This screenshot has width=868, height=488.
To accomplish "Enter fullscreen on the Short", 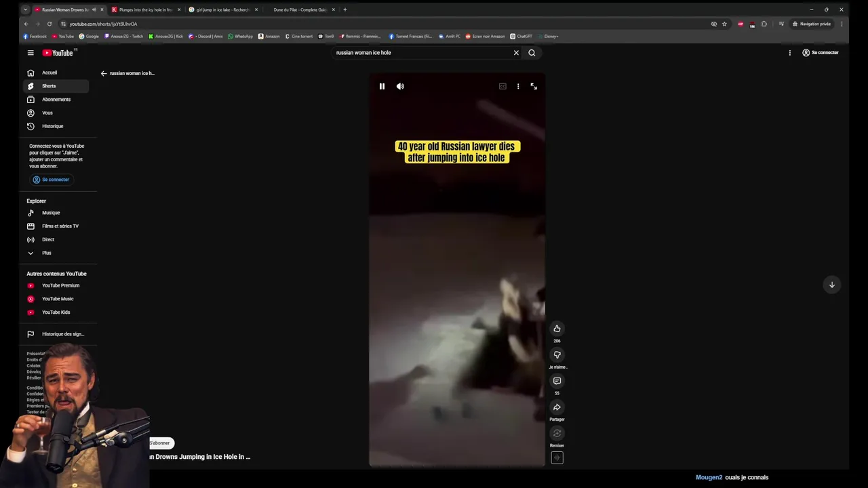I will pyautogui.click(x=534, y=86).
